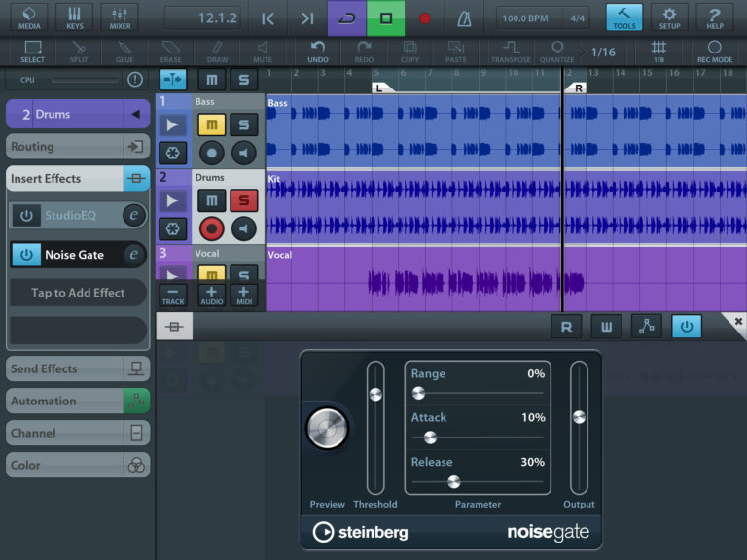747x560 pixels.
Task: Expand the Color section
Action: [78, 465]
